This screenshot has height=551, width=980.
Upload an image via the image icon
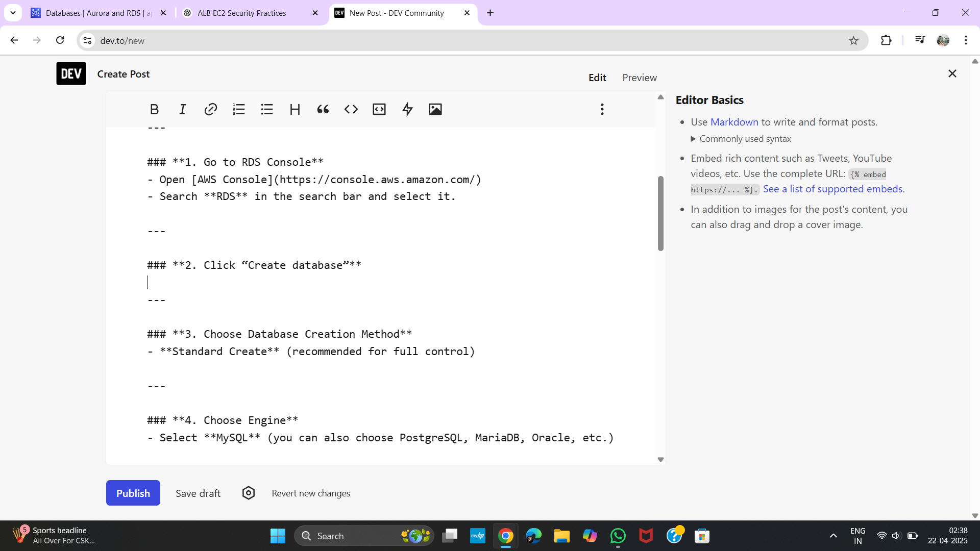click(x=435, y=109)
